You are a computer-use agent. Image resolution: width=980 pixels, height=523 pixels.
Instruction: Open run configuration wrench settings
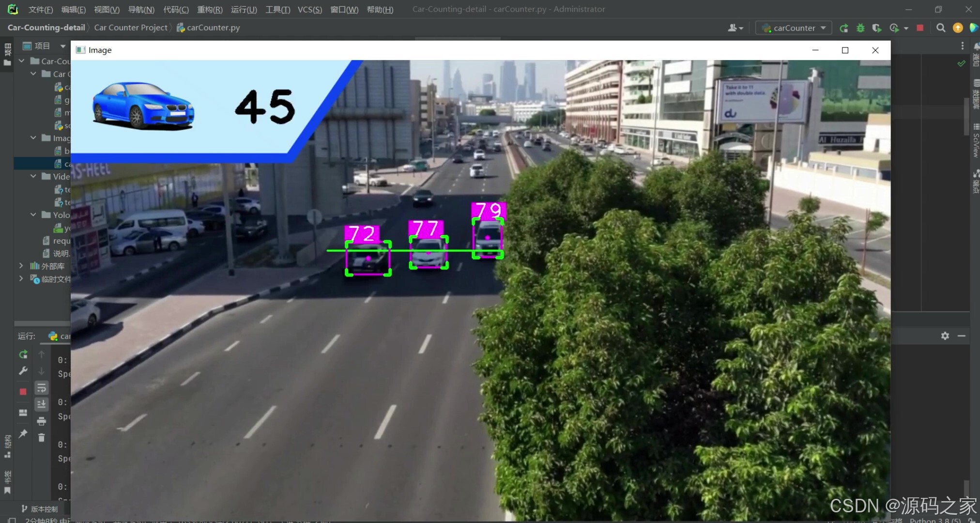(23, 371)
